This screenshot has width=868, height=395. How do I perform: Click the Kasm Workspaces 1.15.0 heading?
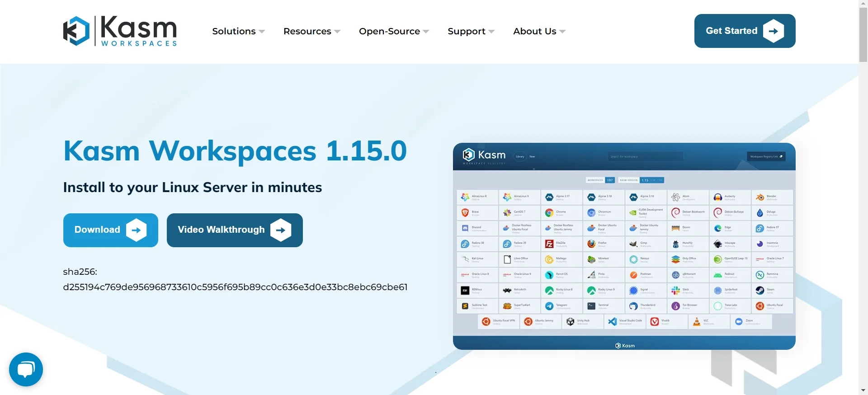point(235,150)
